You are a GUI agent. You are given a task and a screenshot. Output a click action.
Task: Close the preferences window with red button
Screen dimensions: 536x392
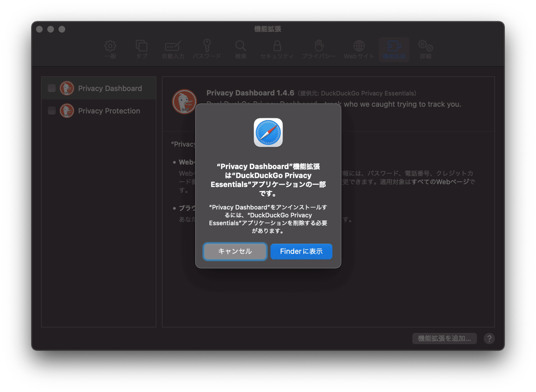[x=39, y=29]
